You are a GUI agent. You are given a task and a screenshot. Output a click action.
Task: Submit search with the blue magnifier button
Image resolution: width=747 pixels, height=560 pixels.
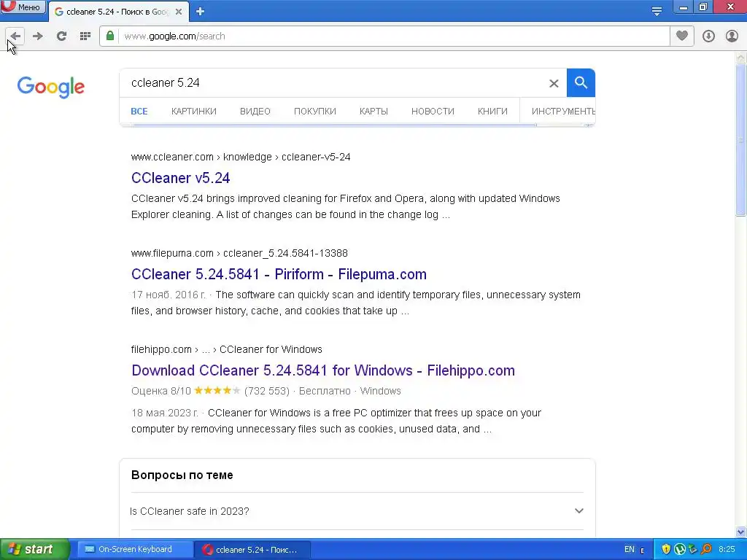[581, 83]
